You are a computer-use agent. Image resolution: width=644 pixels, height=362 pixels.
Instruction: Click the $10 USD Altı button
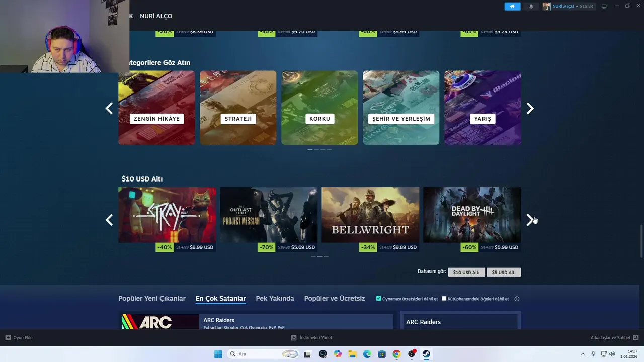click(x=466, y=272)
